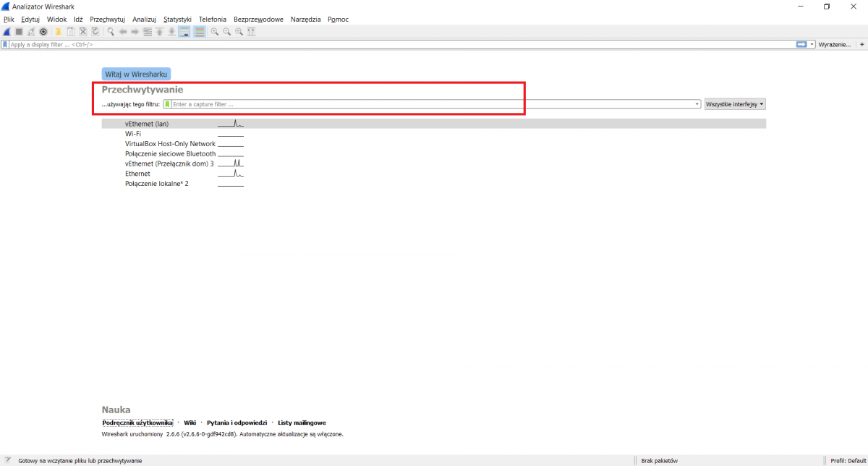Screen dimensions: 868x466
Task: Select the Połączenie sieciowe Bluetooth interface
Action: pyautogui.click(x=434, y=154)
